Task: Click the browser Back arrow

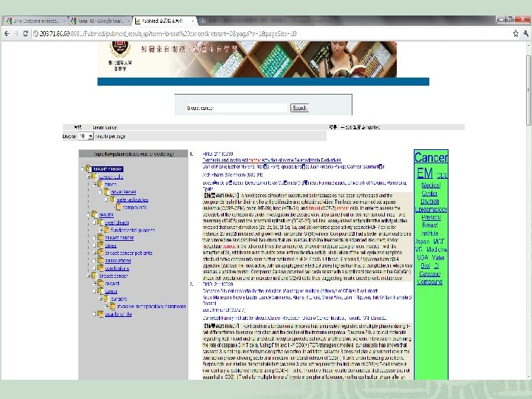Action: coord(7,33)
